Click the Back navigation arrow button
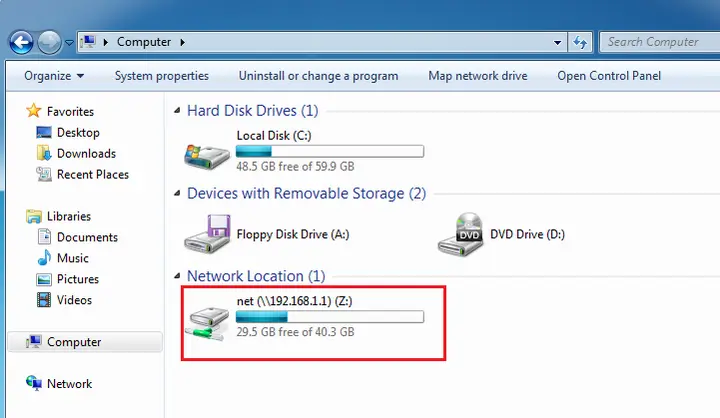The width and height of the screenshot is (720, 418). click(x=21, y=43)
